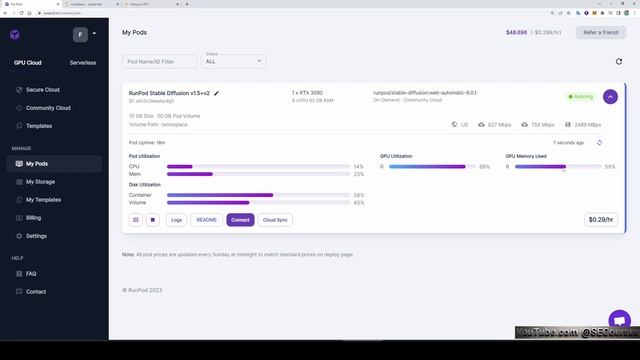Click the Community Cloud icon

19,108
